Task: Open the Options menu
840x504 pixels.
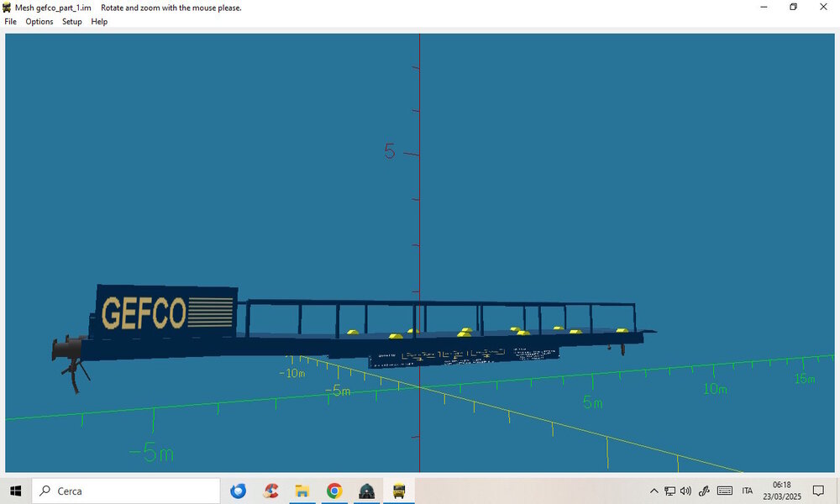Action: click(39, 22)
